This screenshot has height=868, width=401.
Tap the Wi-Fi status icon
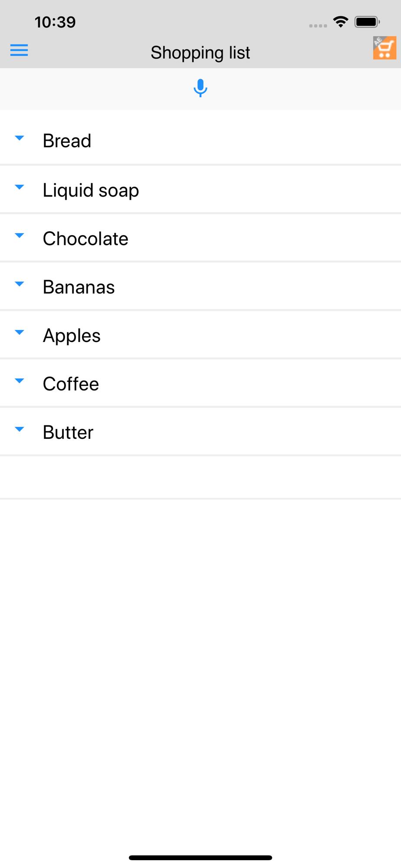coord(341,22)
